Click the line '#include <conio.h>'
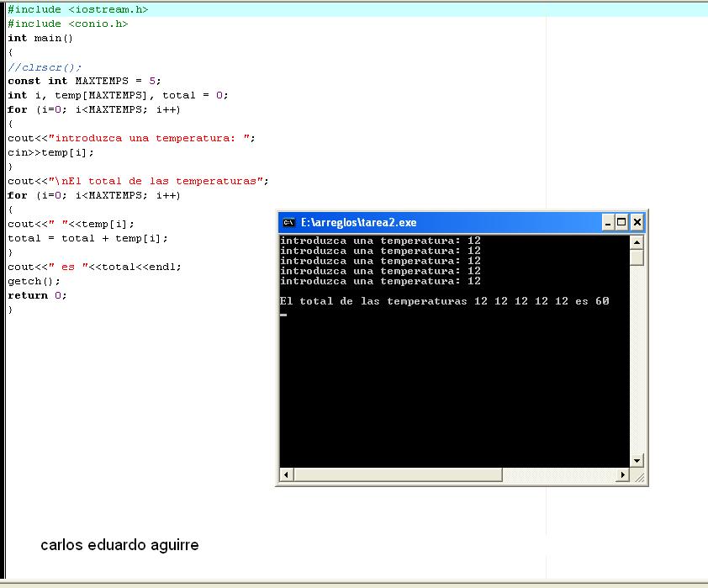 68,24
